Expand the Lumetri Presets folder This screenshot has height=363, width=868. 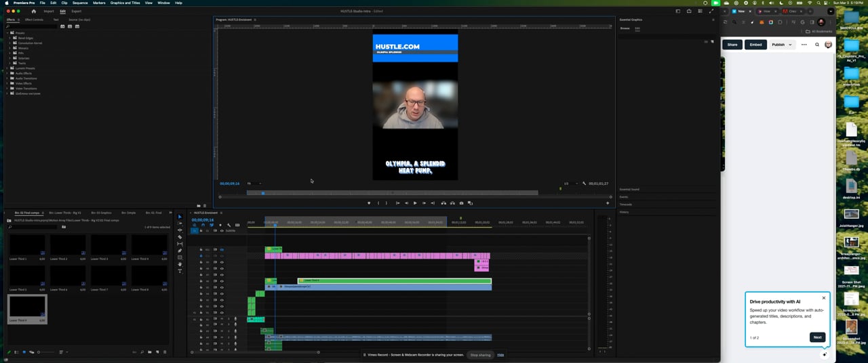click(7, 68)
